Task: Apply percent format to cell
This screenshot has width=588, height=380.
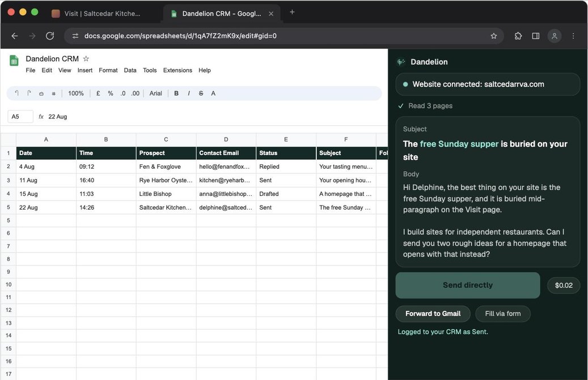Action: click(111, 93)
